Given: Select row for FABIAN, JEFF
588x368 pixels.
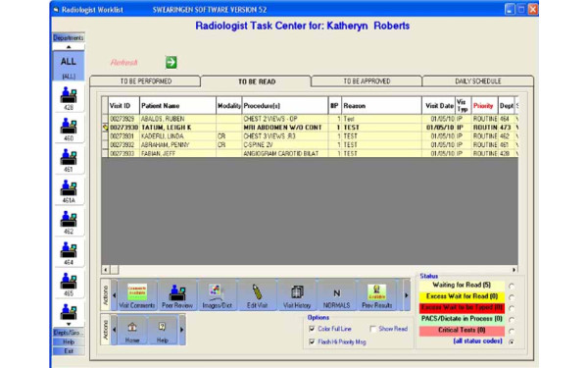Looking at the screenshot, I should tap(310, 153).
